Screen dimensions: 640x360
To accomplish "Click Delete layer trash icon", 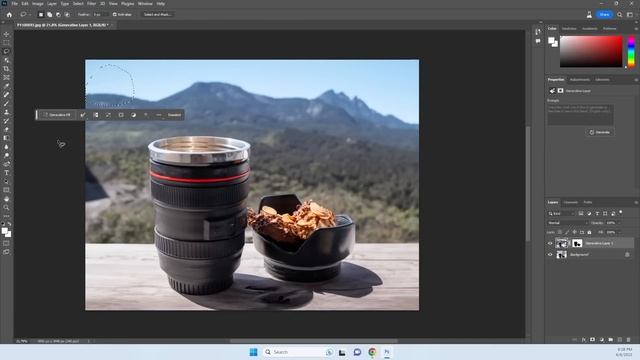I will pos(629,339).
